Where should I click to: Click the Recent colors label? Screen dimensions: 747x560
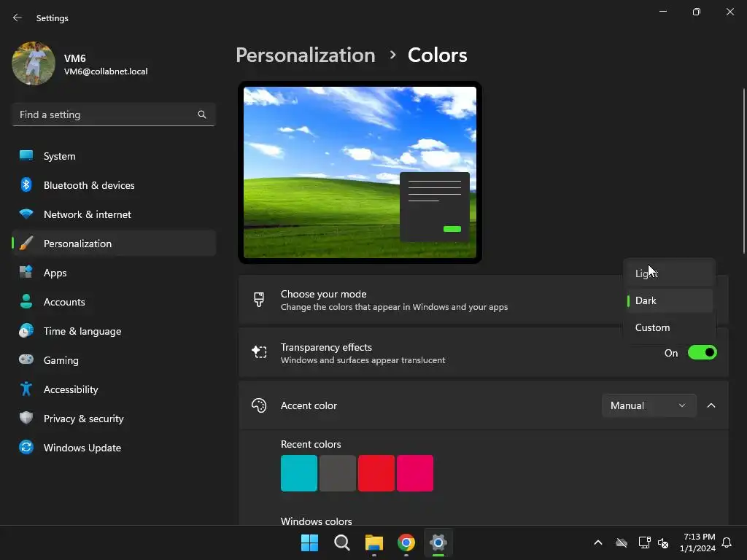[311, 444]
